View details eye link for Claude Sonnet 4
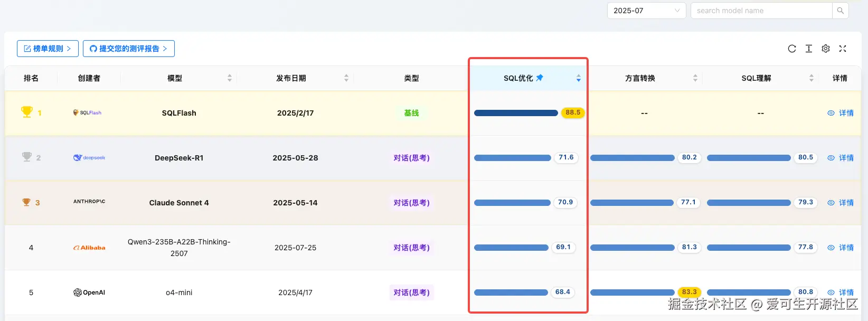Image resolution: width=868 pixels, height=321 pixels. 841,203
